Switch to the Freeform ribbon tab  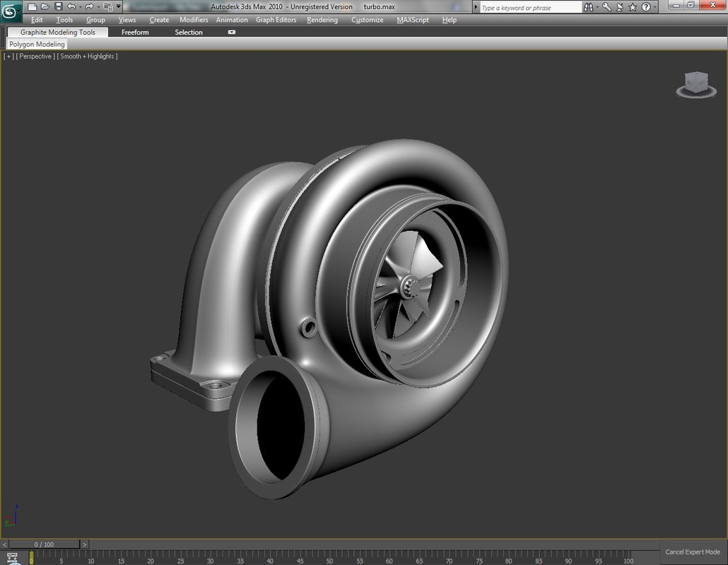coord(134,32)
